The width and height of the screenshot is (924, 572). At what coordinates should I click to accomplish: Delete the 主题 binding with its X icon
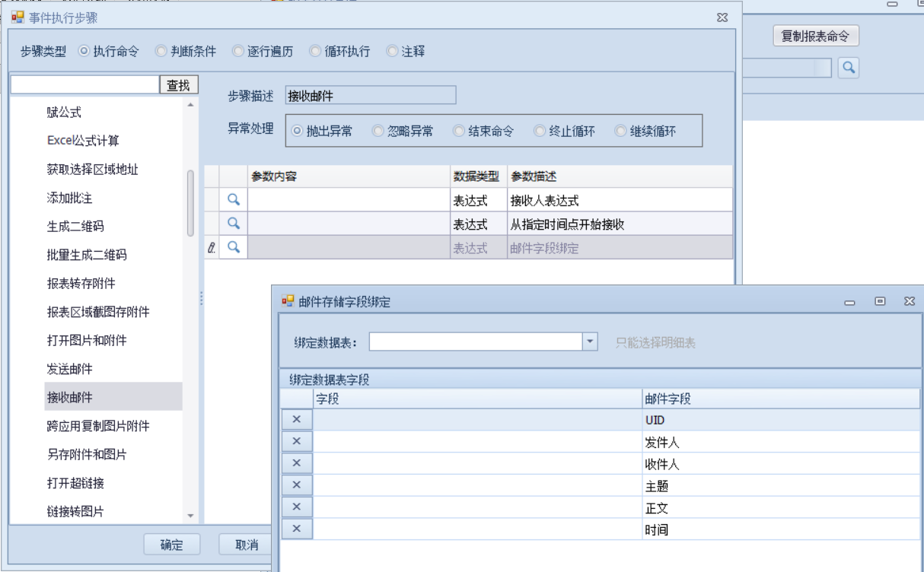click(297, 485)
